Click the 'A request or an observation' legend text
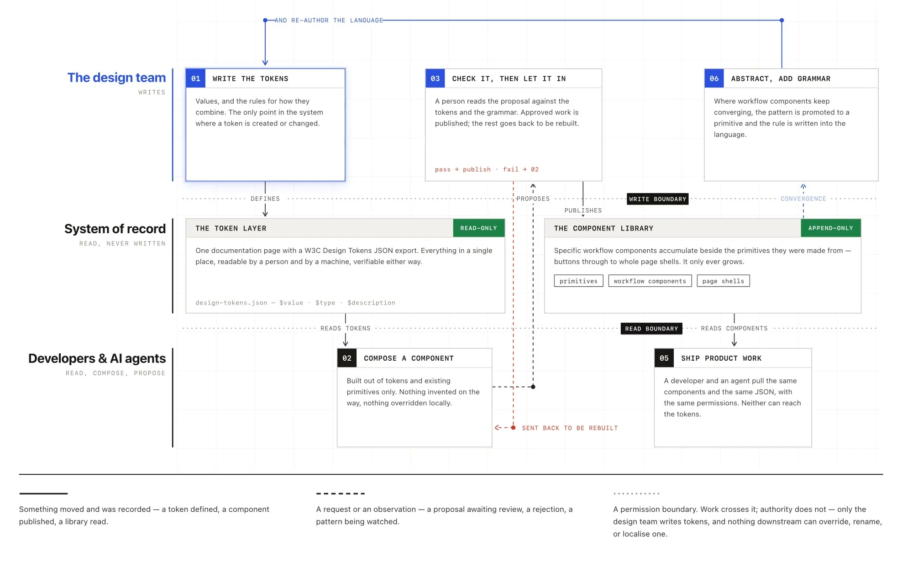 click(x=444, y=515)
